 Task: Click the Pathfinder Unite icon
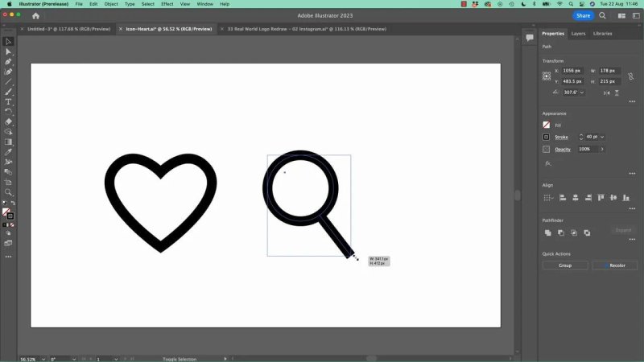tap(548, 232)
